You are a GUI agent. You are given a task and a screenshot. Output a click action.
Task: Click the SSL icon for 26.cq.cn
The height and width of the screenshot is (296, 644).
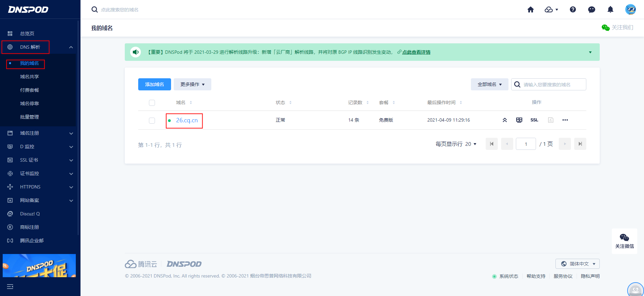[x=534, y=120]
